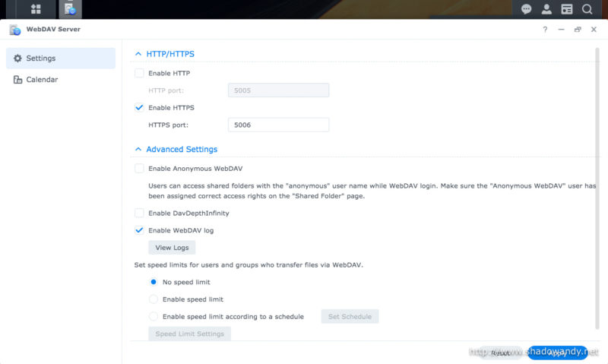The width and height of the screenshot is (608, 364).
Task: Select the No speed limit radio button
Action: click(154, 282)
